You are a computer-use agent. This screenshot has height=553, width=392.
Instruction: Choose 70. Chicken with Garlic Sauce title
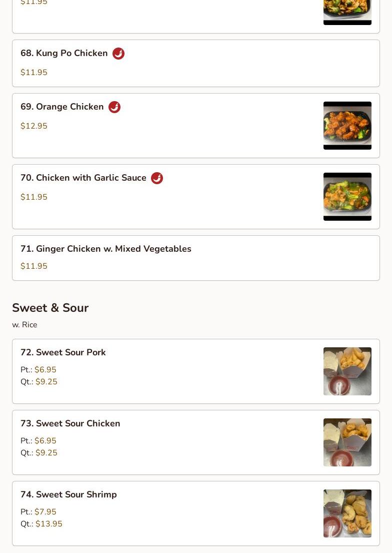coord(83,178)
